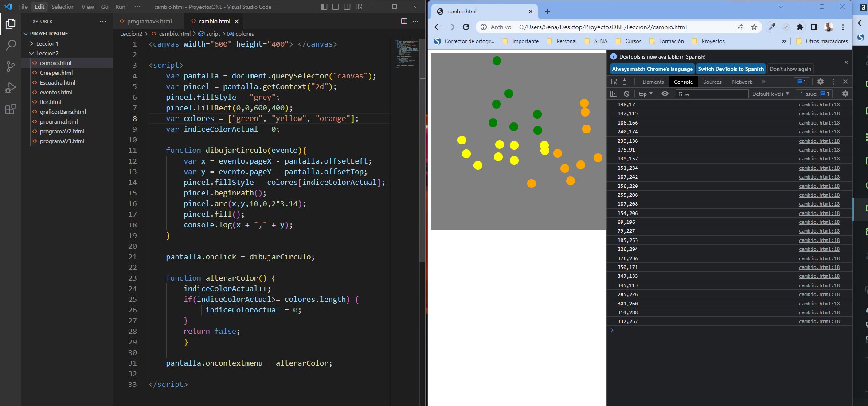
Task: Open Default levels dropdown
Action: pos(770,94)
